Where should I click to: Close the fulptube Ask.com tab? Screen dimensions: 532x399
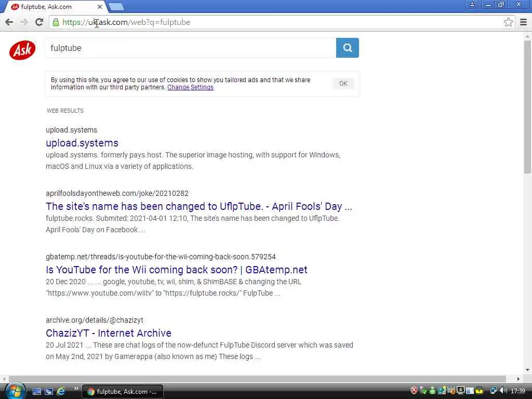pos(99,6)
